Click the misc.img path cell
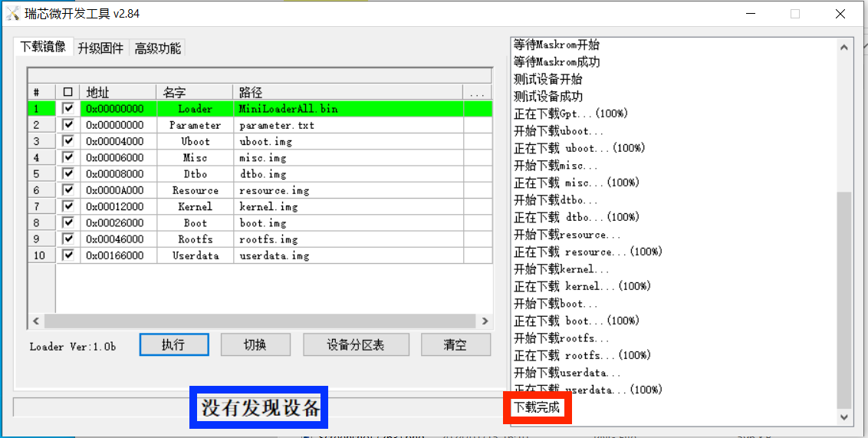 [x=348, y=158]
